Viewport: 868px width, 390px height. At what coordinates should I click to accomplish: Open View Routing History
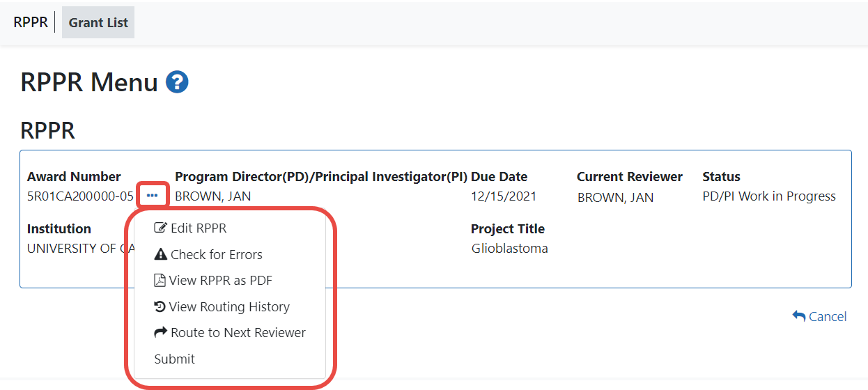click(x=229, y=307)
